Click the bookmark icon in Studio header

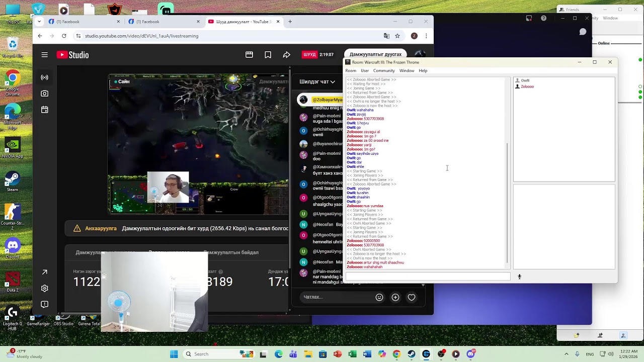268,55
